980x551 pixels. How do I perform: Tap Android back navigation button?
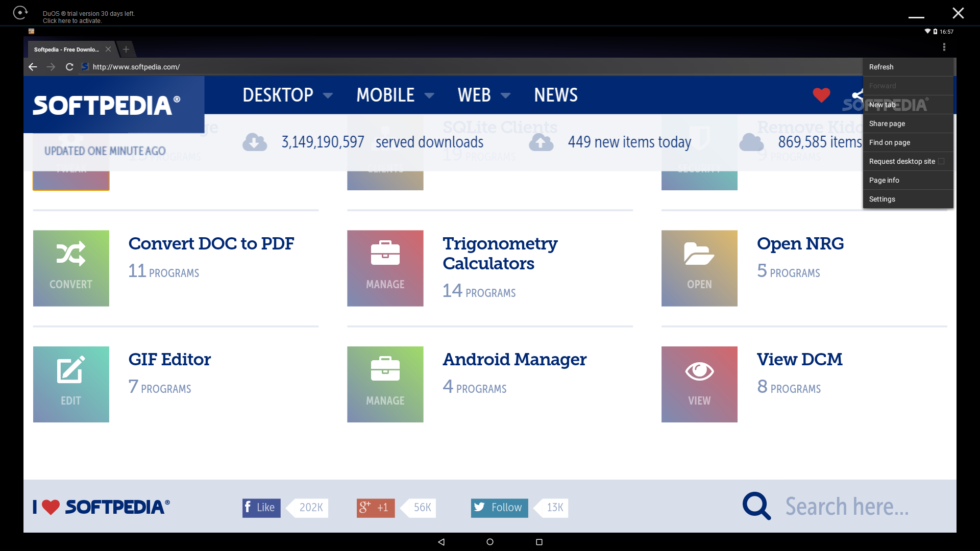442,542
